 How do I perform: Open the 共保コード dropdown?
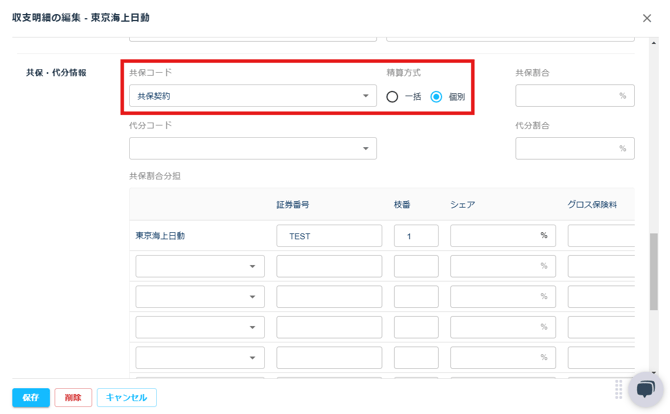coord(252,96)
